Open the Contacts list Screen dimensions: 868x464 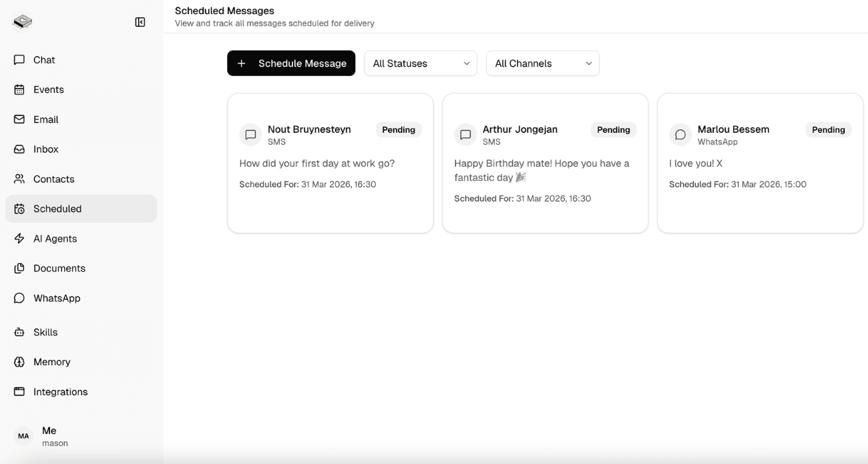tap(53, 179)
